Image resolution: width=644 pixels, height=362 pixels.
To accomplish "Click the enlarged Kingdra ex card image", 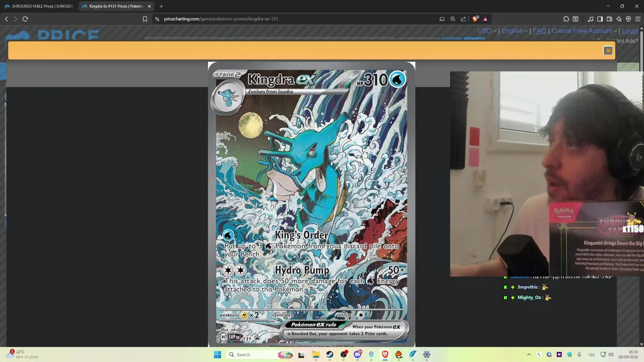I will point(311,205).
